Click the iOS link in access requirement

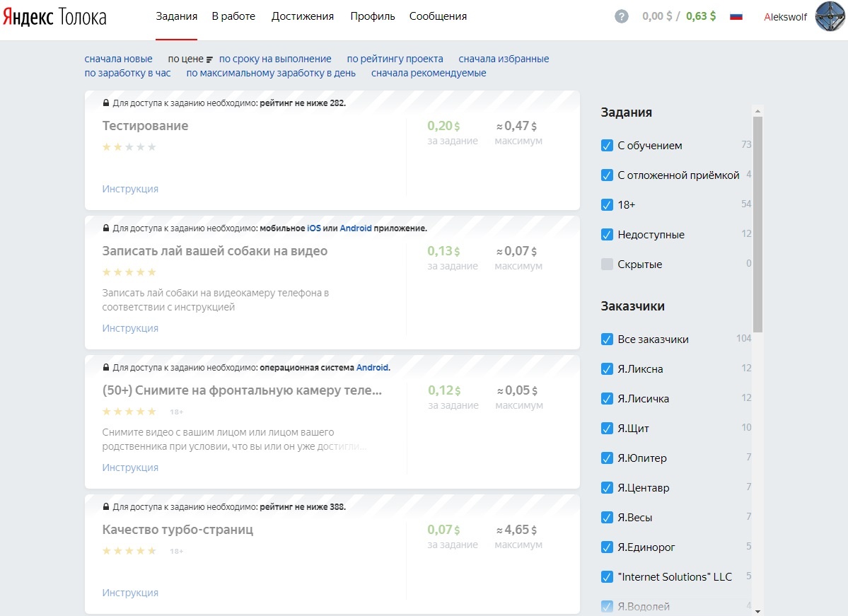coord(314,228)
